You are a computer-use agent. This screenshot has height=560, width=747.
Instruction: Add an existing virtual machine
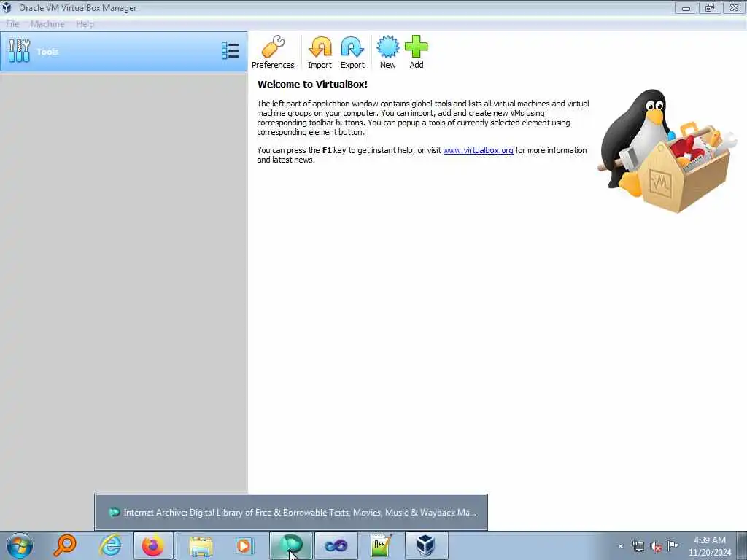tap(417, 52)
